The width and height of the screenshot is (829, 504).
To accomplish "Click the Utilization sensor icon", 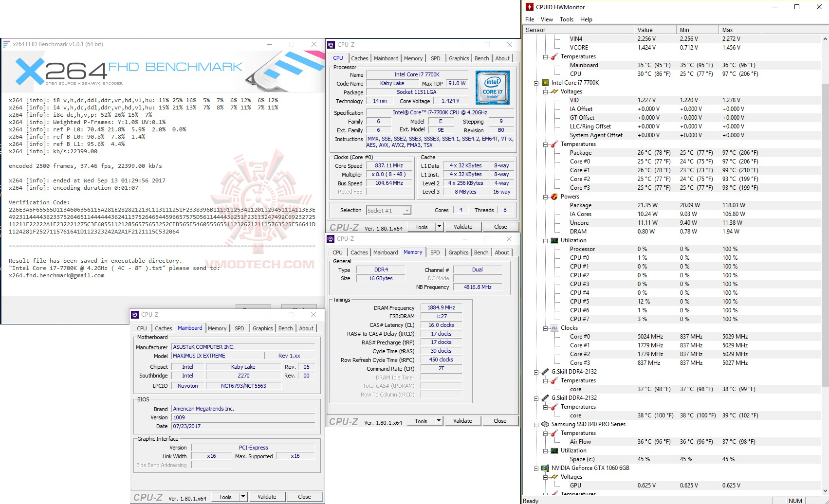I will tap(555, 240).
